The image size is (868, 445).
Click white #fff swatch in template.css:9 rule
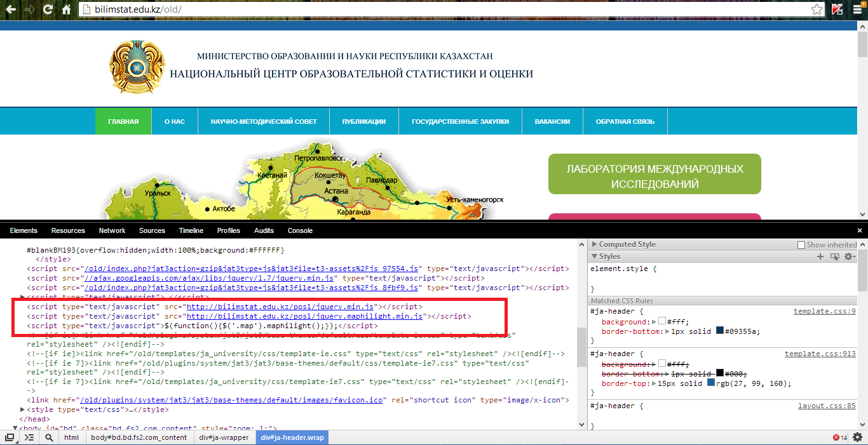pos(662,322)
